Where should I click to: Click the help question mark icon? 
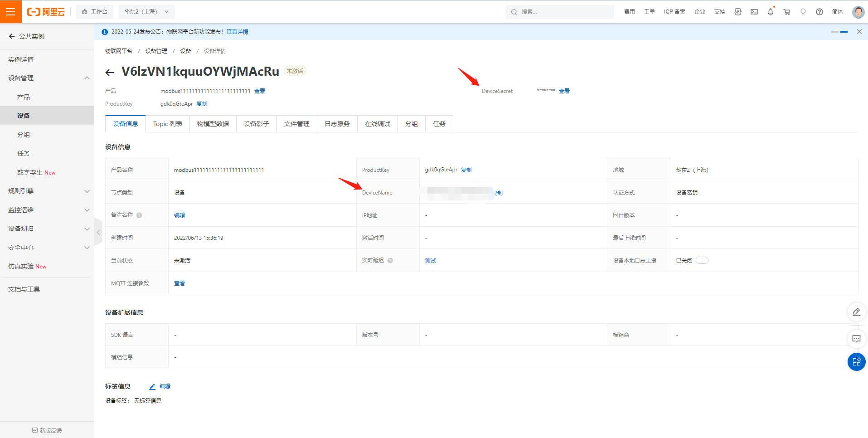coord(819,12)
